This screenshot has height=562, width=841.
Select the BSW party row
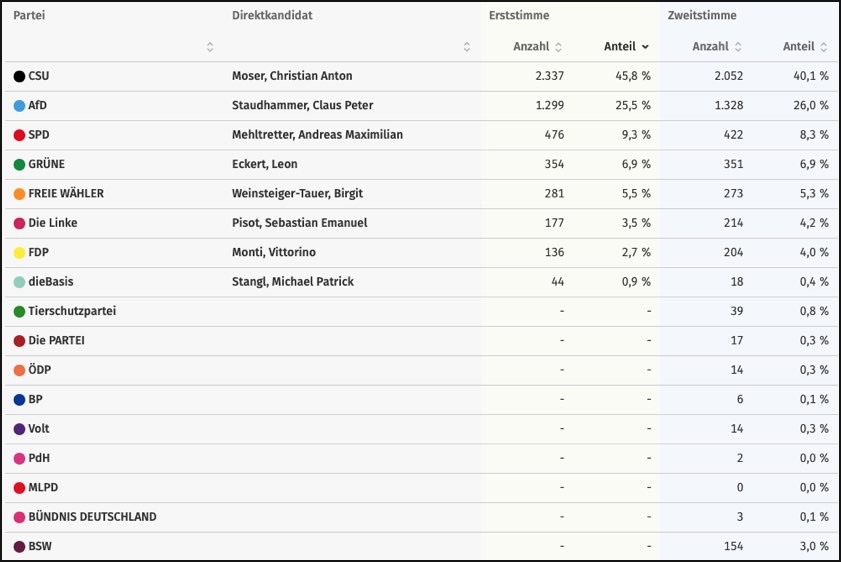39,546
